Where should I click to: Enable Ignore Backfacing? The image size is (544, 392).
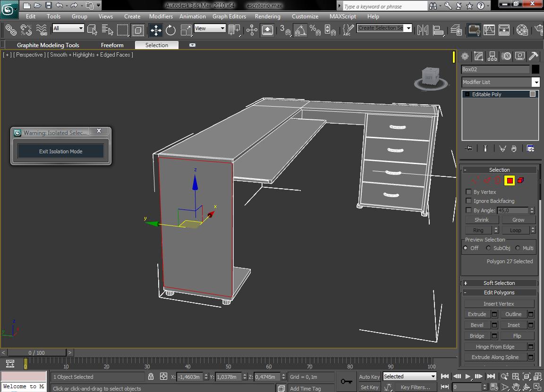(x=468, y=201)
